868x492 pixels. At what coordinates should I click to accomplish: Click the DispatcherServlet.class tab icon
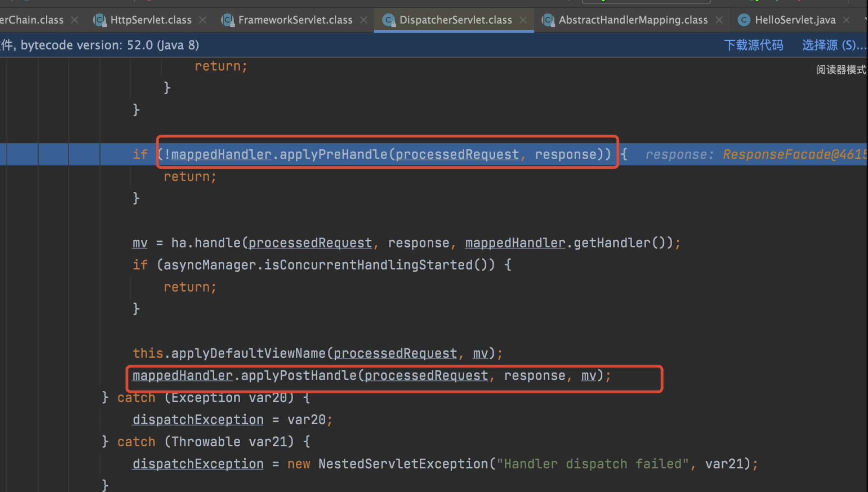click(389, 20)
